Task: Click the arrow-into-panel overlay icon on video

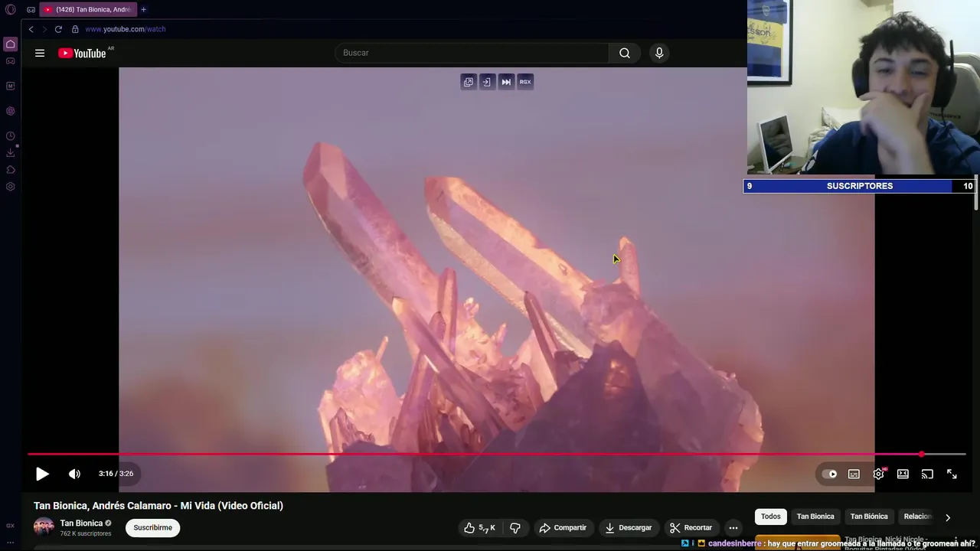Action: (x=487, y=82)
